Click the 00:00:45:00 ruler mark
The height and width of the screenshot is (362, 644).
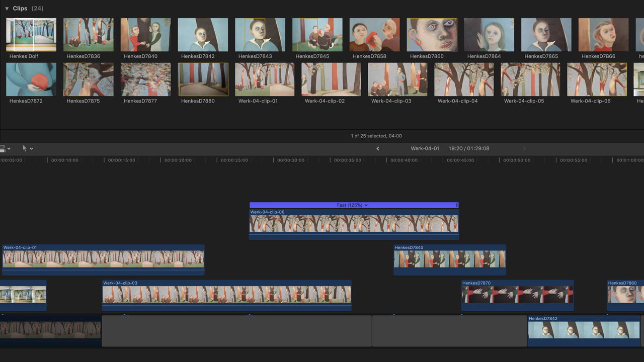click(x=461, y=160)
